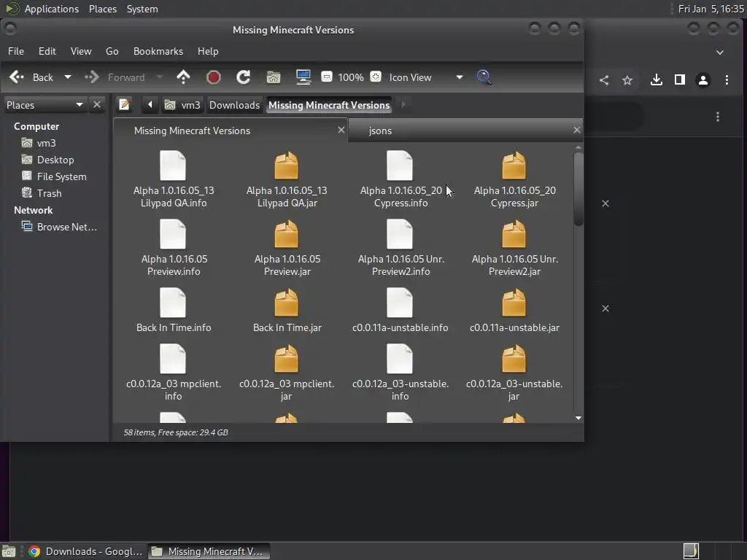Open File System in Places sidebar

click(x=54, y=176)
